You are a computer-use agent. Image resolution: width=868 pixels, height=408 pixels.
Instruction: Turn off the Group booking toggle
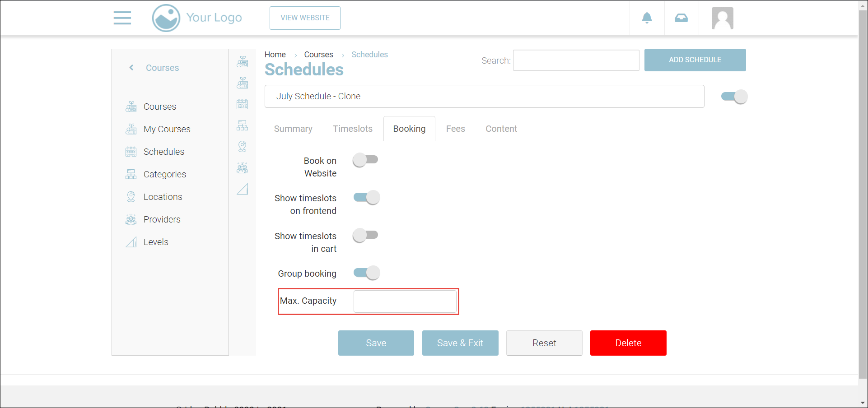(x=366, y=273)
